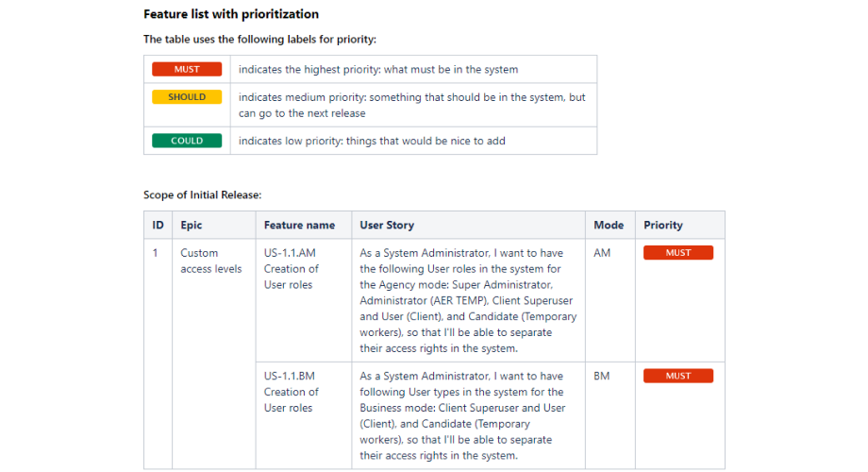Click the yellow SHOULD label in legend
Viewport: 868px width, 472px height.
tap(187, 97)
